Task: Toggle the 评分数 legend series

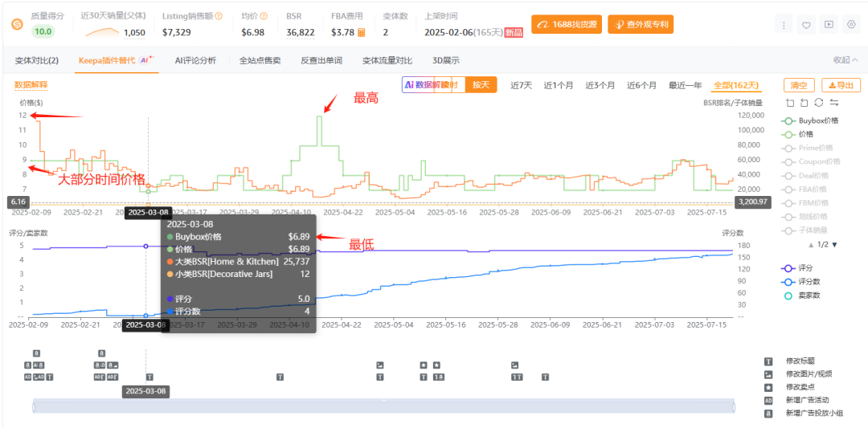Action: pyautogui.click(x=800, y=282)
